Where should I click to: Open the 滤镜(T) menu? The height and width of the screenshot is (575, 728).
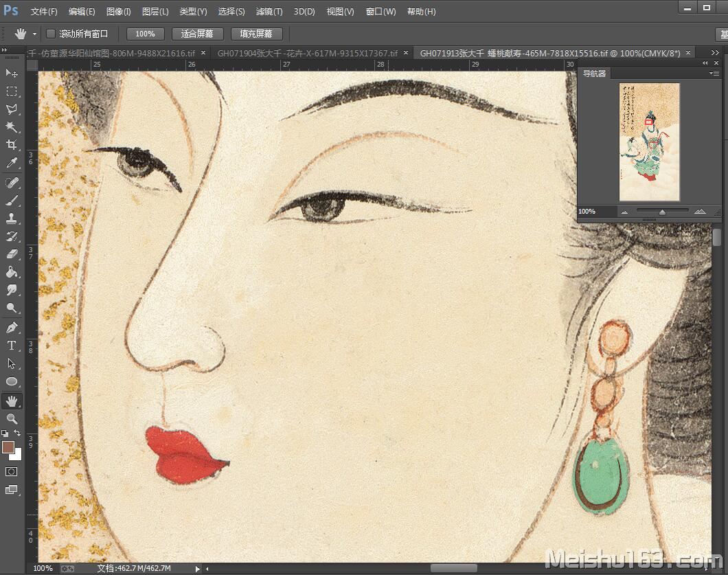(x=269, y=12)
